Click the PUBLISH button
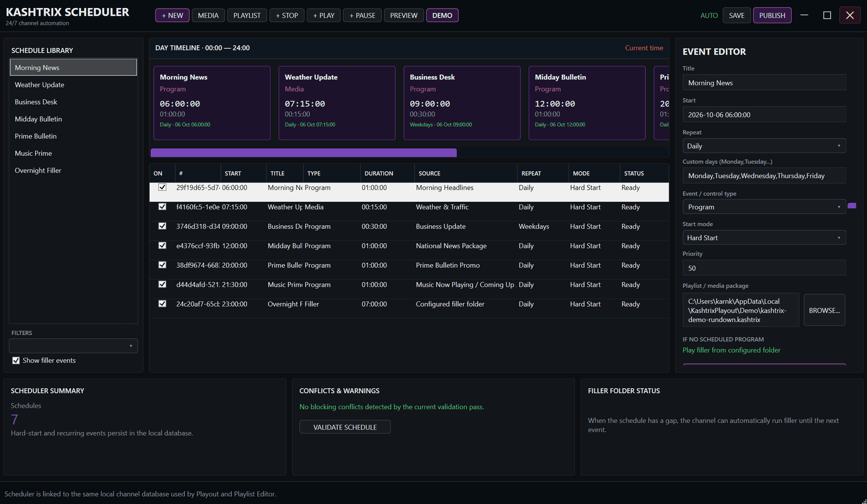Screen dimensions: 867x504 pyautogui.click(x=772, y=15)
